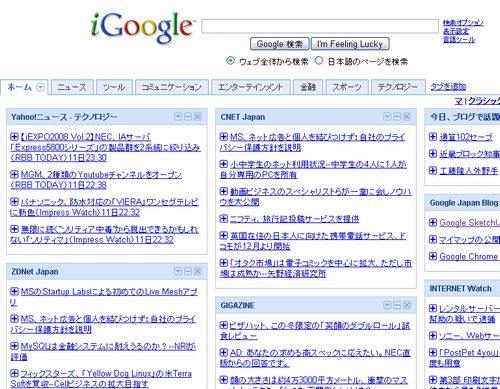Click ZDNet Japan gadget title

[x=35, y=272]
